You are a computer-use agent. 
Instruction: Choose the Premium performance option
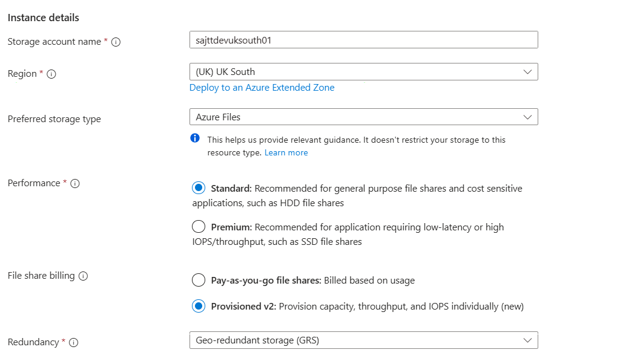coord(198,227)
